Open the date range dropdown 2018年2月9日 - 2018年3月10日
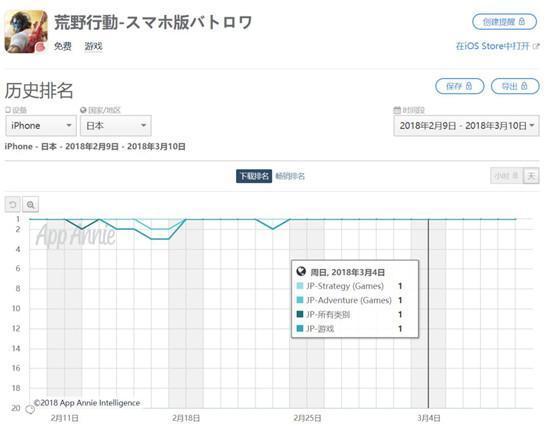The image size is (550, 428). 467,126
